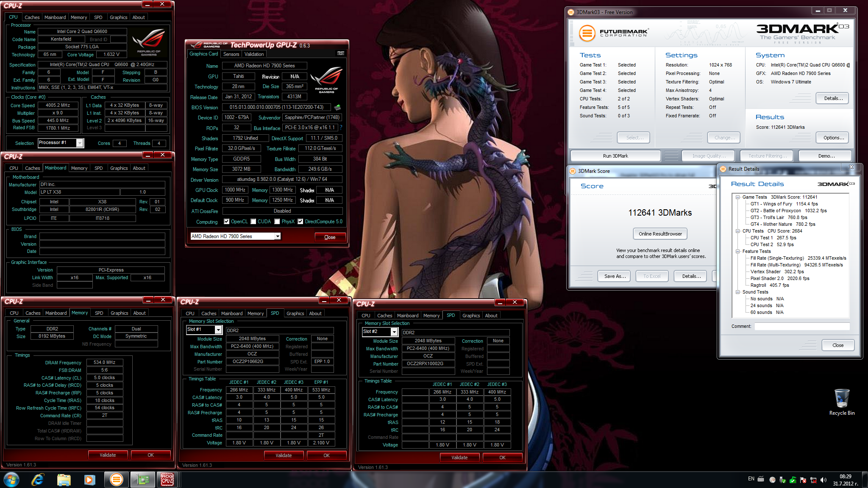This screenshot has width=868, height=488.
Task: Click GPU-Z screenshot camera icon
Action: point(340,53)
